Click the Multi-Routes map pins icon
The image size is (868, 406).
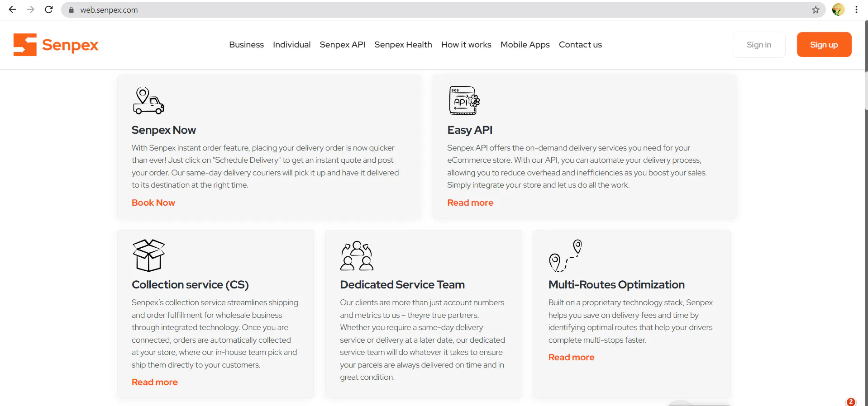coord(565,255)
